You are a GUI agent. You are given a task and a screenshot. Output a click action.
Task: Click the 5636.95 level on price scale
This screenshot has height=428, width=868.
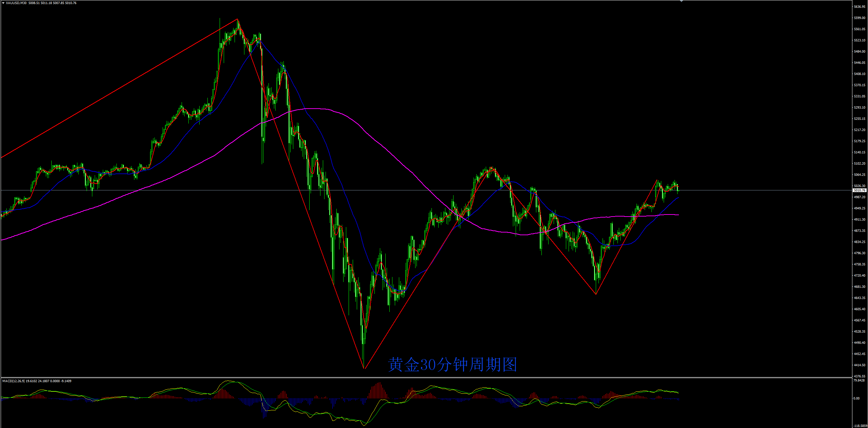coord(860,7)
